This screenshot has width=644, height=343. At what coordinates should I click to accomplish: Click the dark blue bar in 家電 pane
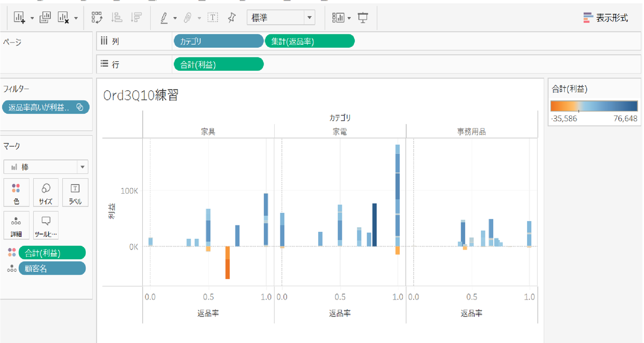click(375, 225)
